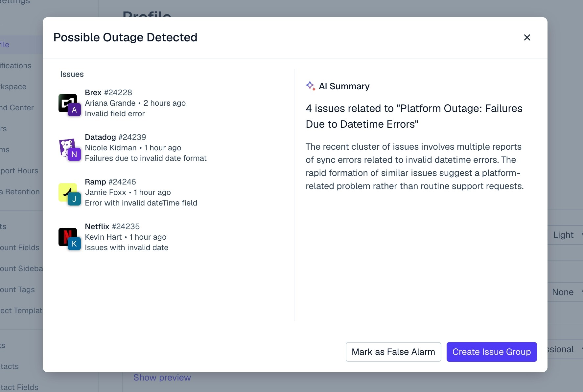Close the Possible Outage Detected dialog
The width and height of the screenshot is (583, 392).
527,37
